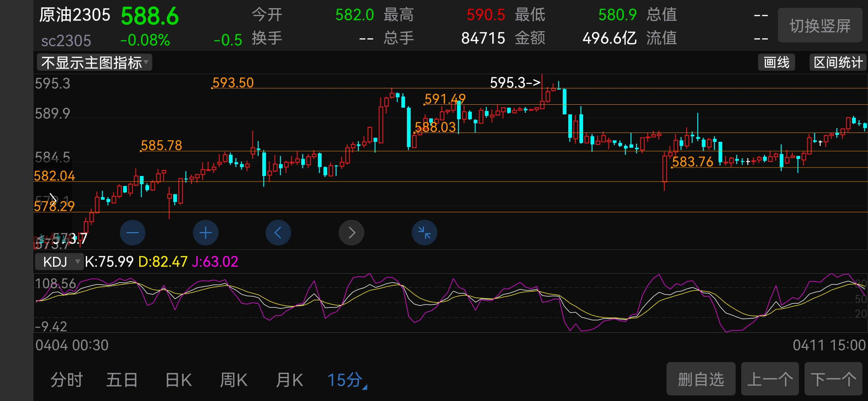Zoom in chart with plus button
868x401 pixels.
pyautogui.click(x=206, y=233)
